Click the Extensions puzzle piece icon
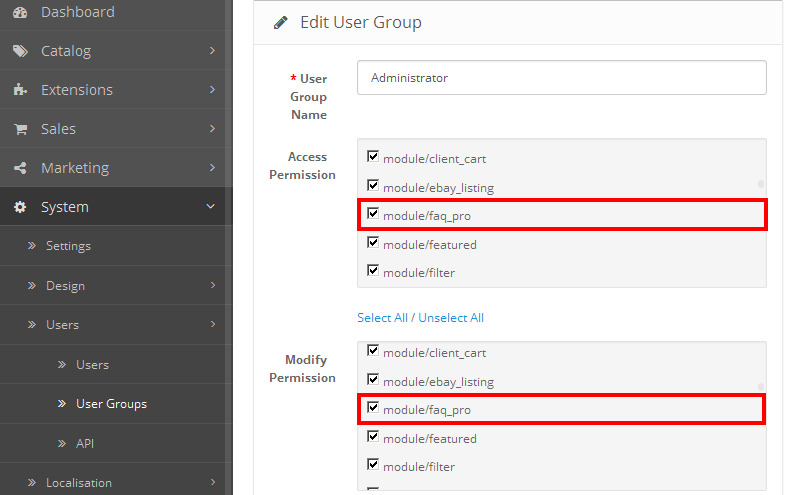The height and width of the screenshot is (495, 800). [20, 90]
